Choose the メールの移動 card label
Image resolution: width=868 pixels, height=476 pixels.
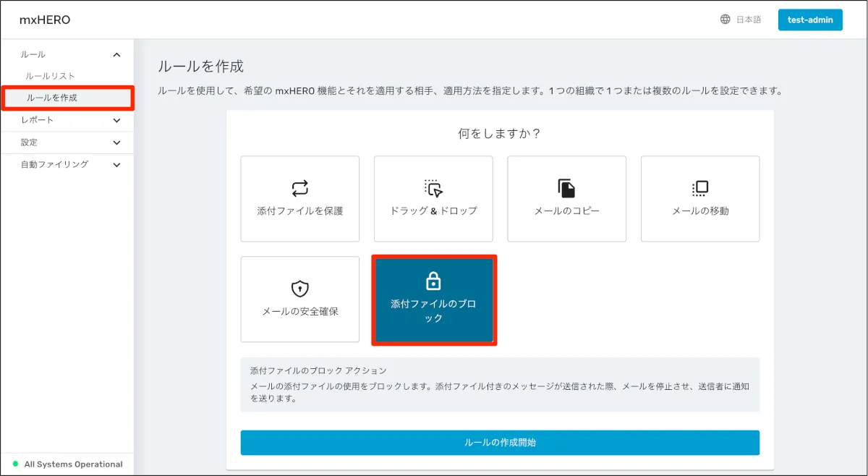point(700,211)
